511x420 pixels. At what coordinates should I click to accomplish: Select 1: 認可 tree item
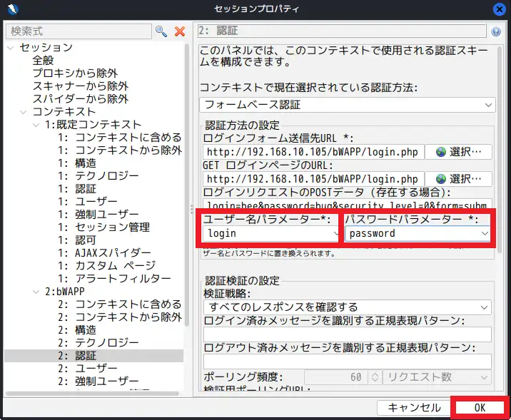coord(77,240)
